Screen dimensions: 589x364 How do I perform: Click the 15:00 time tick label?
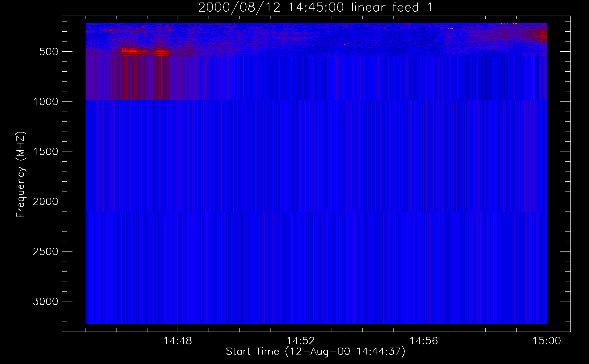pos(547,341)
